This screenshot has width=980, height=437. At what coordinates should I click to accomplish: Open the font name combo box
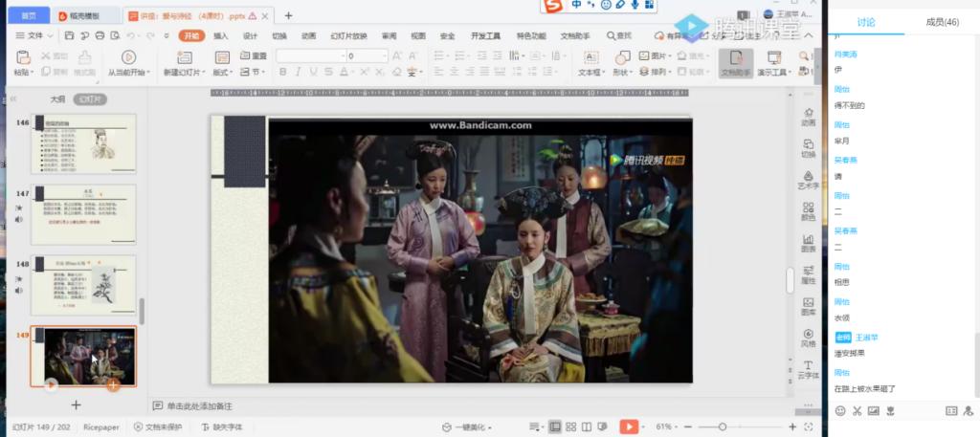point(311,56)
